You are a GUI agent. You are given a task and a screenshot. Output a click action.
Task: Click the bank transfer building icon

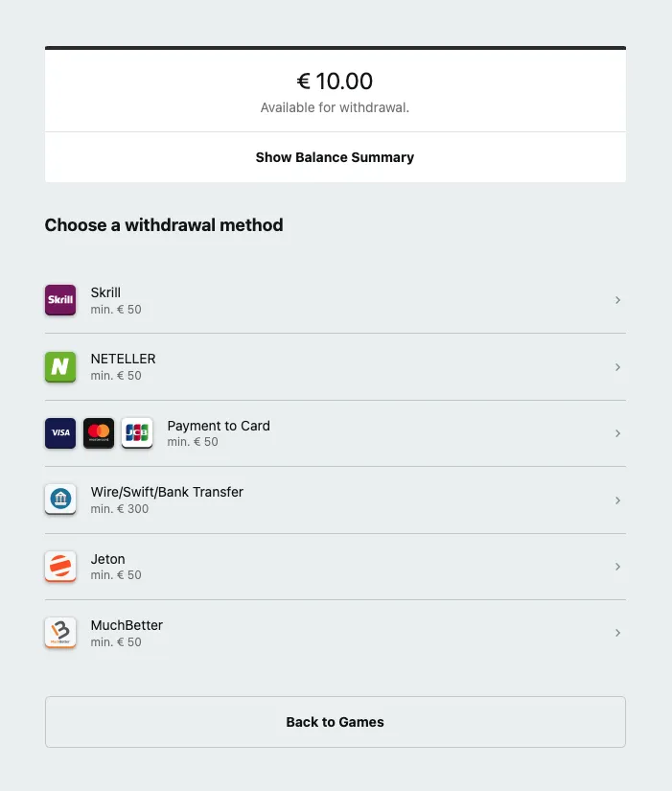pyautogui.click(x=60, y=500)
